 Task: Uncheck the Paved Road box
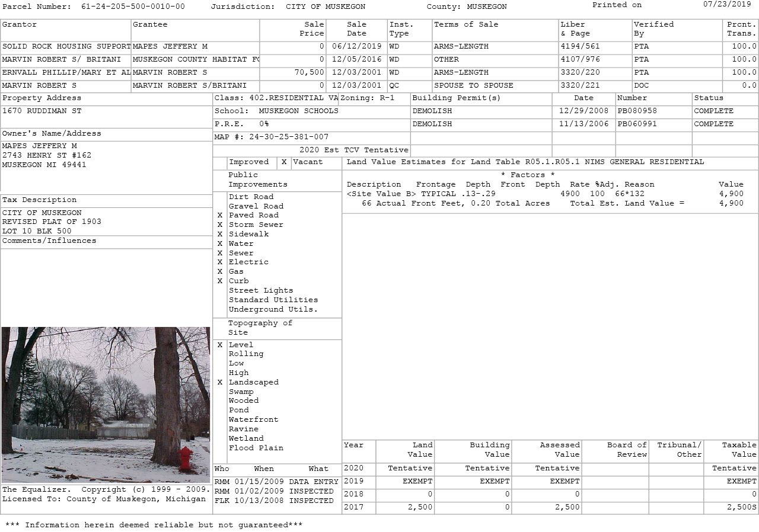[220, 216]
